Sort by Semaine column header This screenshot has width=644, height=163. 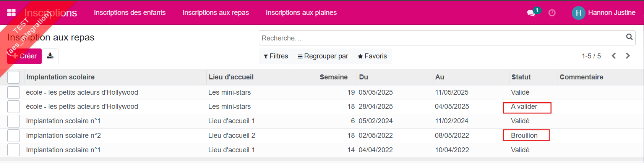(x=333, y=77)
